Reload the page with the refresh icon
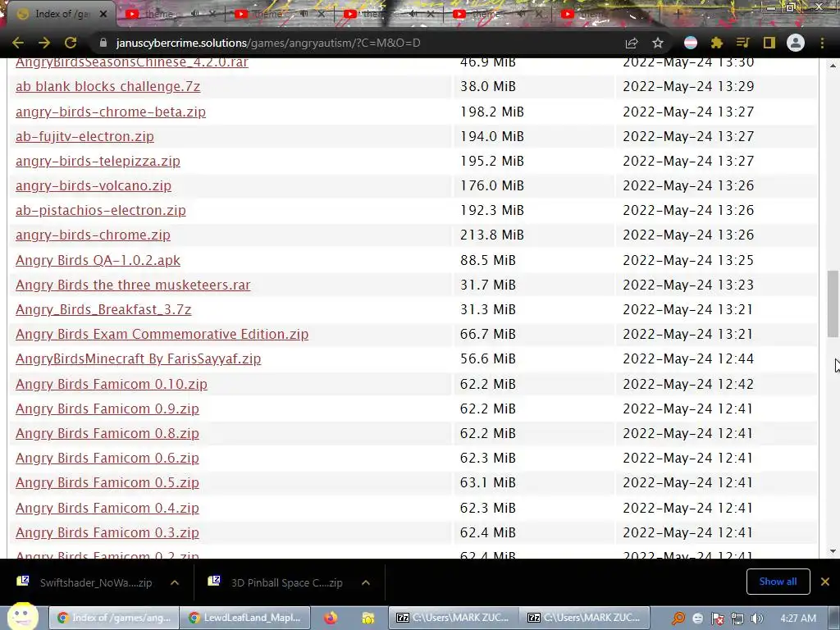 (71, 43)
